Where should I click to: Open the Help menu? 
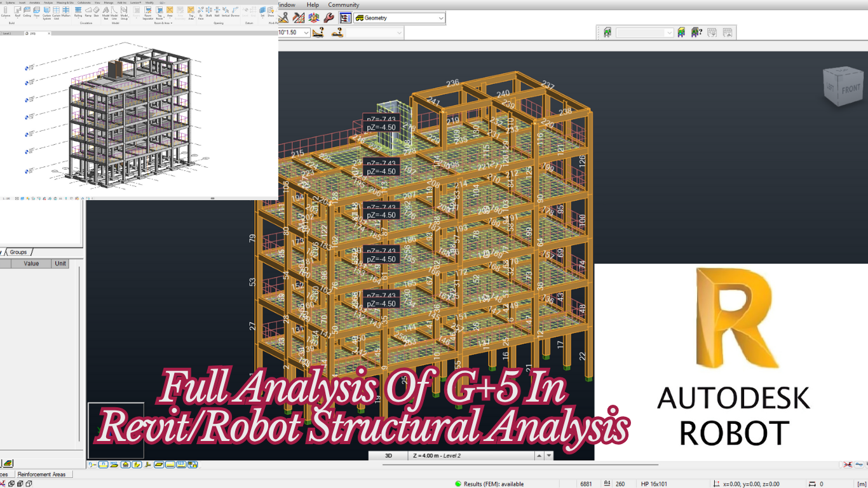[x=313, y=4]
